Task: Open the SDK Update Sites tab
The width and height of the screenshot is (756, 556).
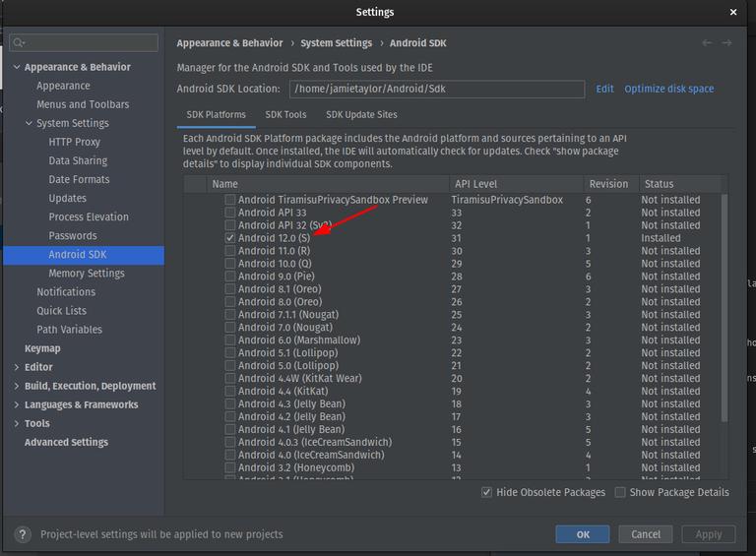Action: pos(361,115)
